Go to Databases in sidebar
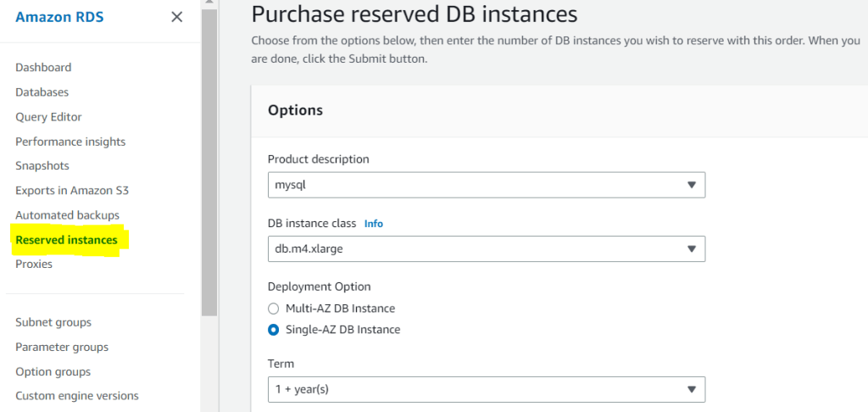 (x=42, y=92)
